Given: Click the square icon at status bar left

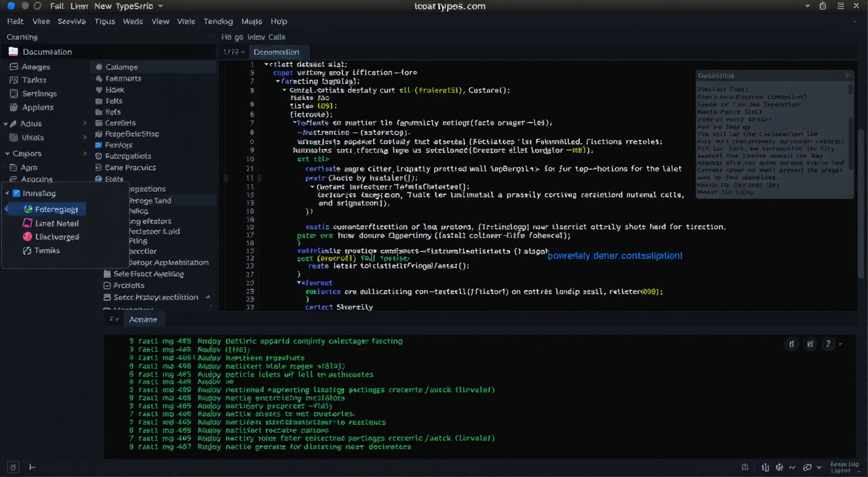Looking at the screenshot, I should 13,467.
